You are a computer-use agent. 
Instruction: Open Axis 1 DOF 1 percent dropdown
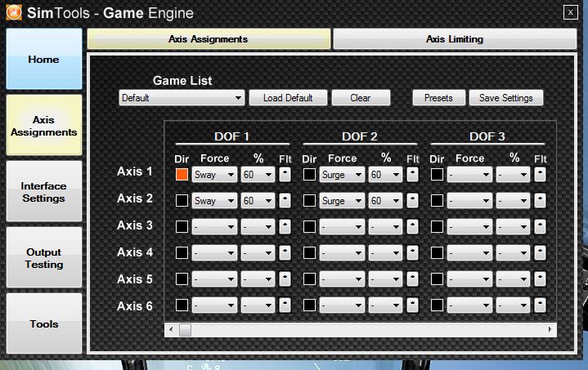point(258,175)
